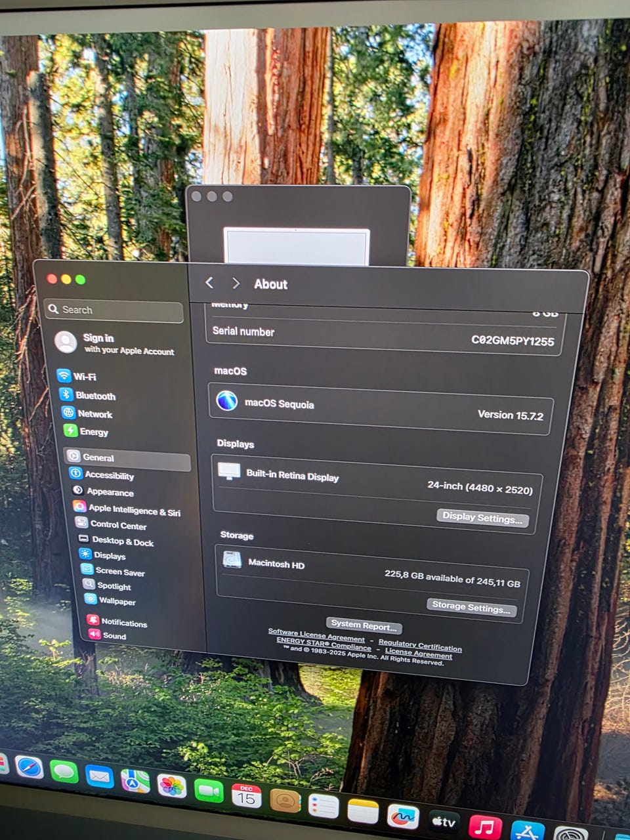
Task: Click the macOS Sequoia logo icon
Action: click(x=227, y=400)
